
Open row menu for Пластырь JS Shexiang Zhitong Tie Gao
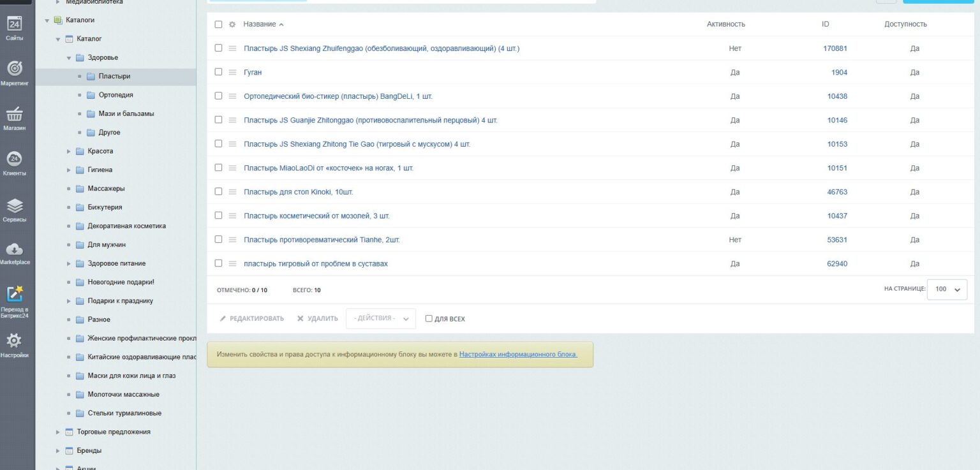click(x=233, y=144)
